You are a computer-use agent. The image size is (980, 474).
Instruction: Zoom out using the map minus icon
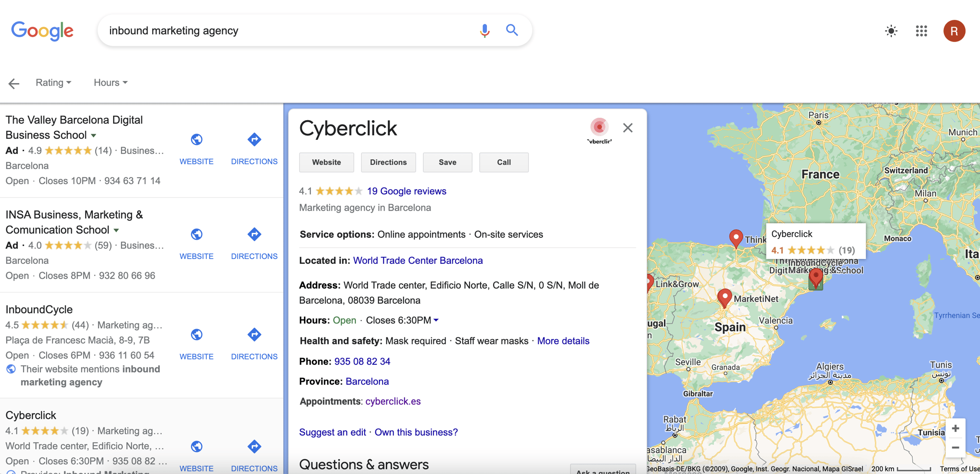coord(955,447)
